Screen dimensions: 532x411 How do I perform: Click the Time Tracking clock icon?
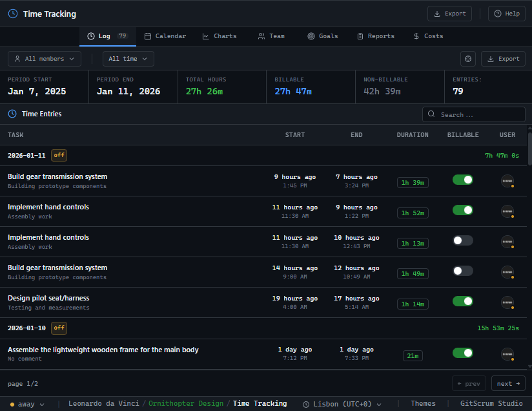(x=12, y=14)
